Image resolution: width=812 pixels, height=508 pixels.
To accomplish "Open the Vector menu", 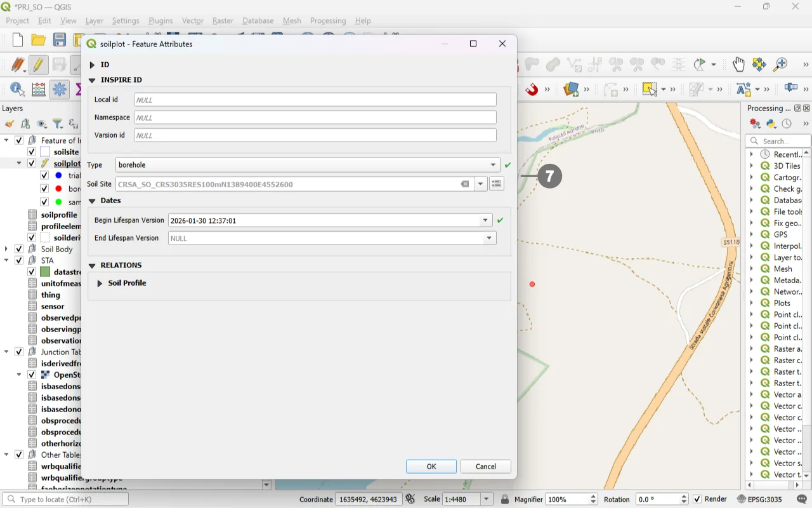I will click(x=193, y=20).
